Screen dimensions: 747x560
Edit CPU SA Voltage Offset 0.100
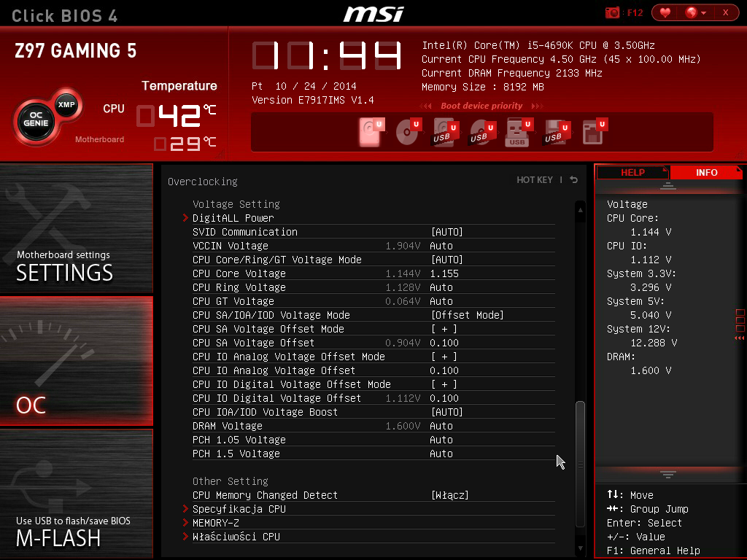pyautogui.click(x=444, y=343)
